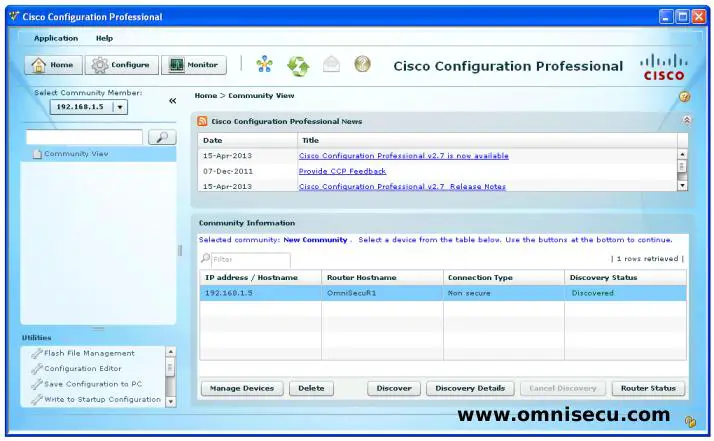Click the RSS feed news icon
Viewport: 714px width, 441px height.
click(x=202, y=121)
